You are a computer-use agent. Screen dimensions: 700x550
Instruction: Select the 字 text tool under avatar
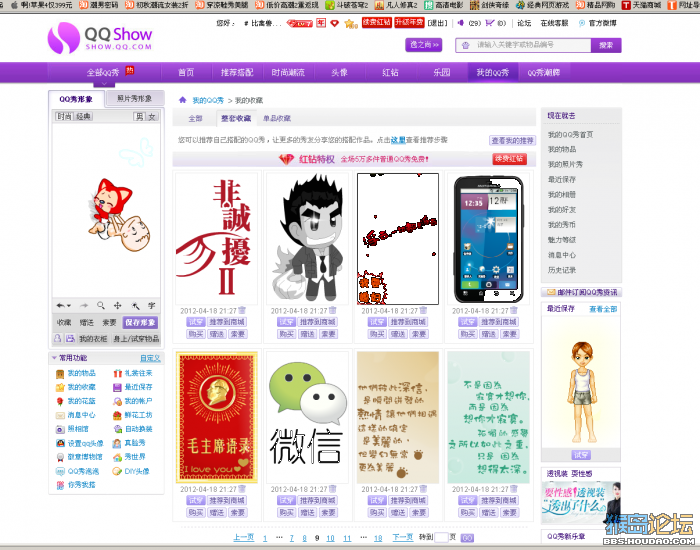point(152,305)
